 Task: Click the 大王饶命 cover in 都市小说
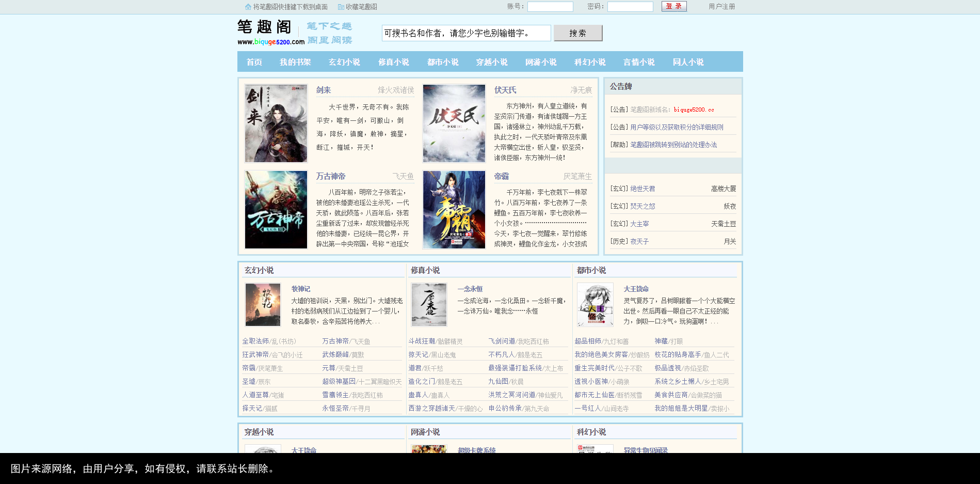coord(595,305)
